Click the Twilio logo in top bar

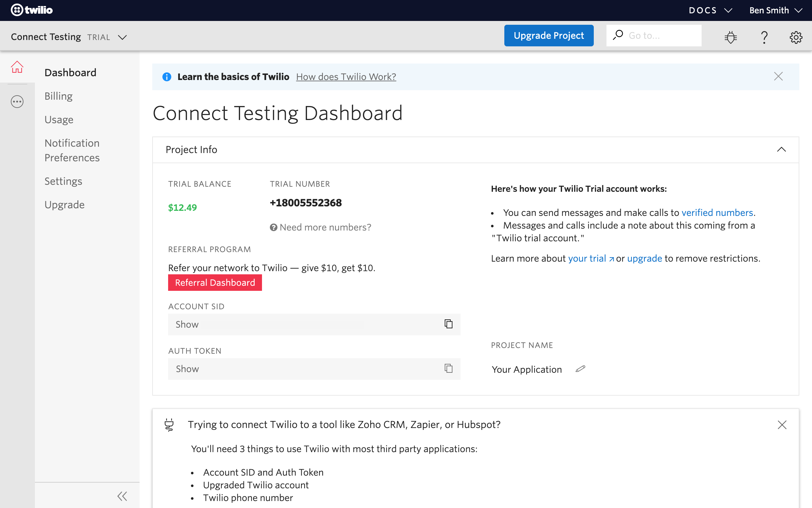point(32,10)
